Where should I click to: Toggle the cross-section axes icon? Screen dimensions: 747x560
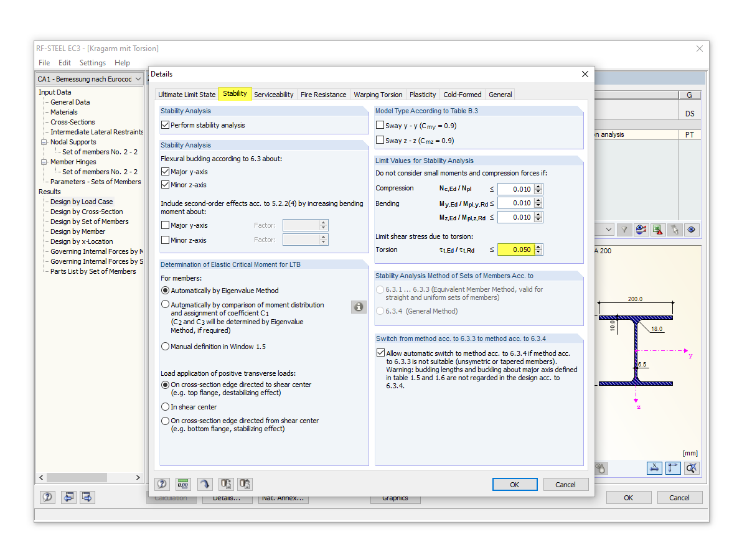tap(673, 468)
